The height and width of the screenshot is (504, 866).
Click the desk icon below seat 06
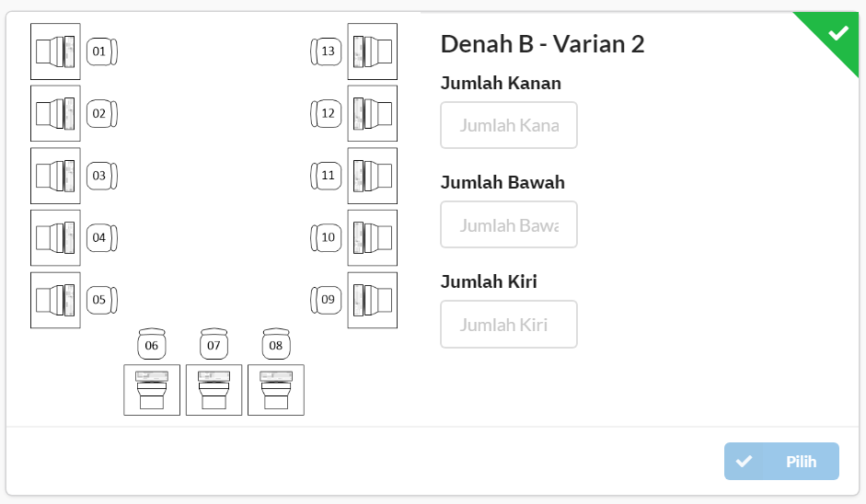pyautogui.click(x=152, y=390)
